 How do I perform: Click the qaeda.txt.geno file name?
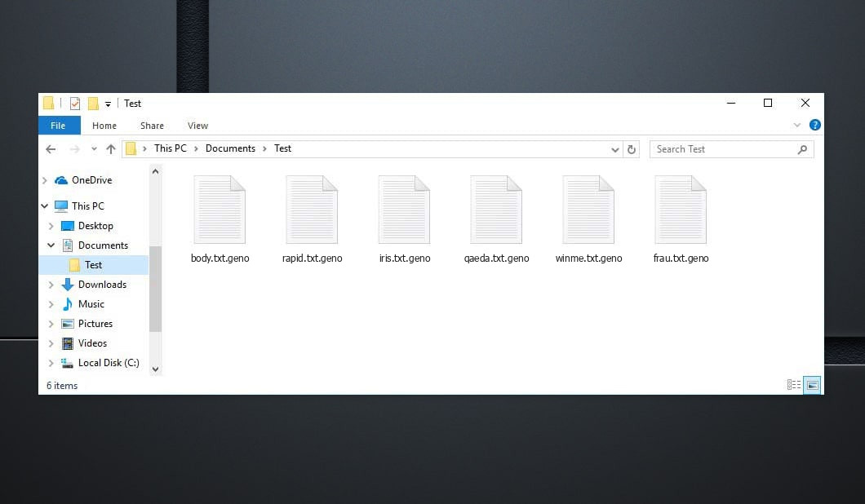tap(496, 258)
